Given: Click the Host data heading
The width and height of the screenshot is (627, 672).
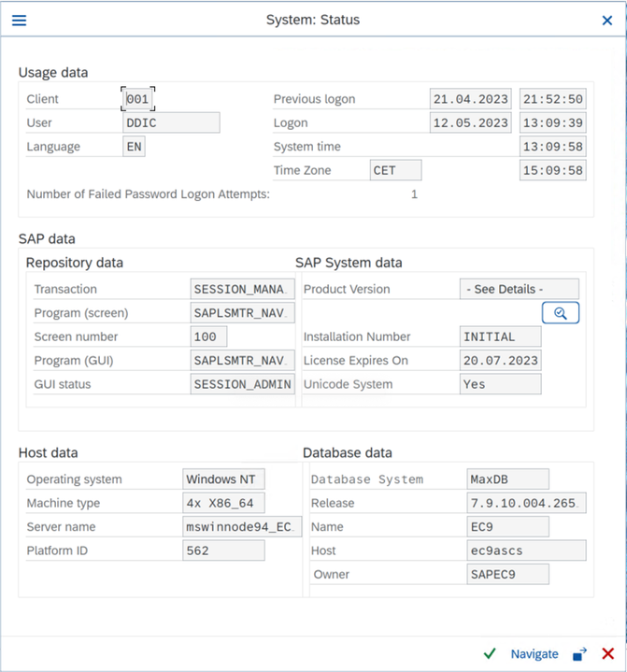Looking at the screenshot, I should 48,453.
